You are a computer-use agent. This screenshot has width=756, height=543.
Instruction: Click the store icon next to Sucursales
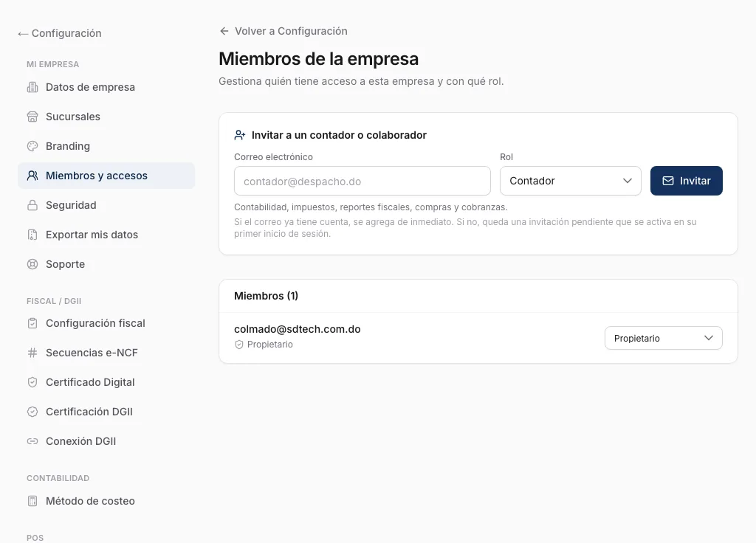(x=32, y=117)
